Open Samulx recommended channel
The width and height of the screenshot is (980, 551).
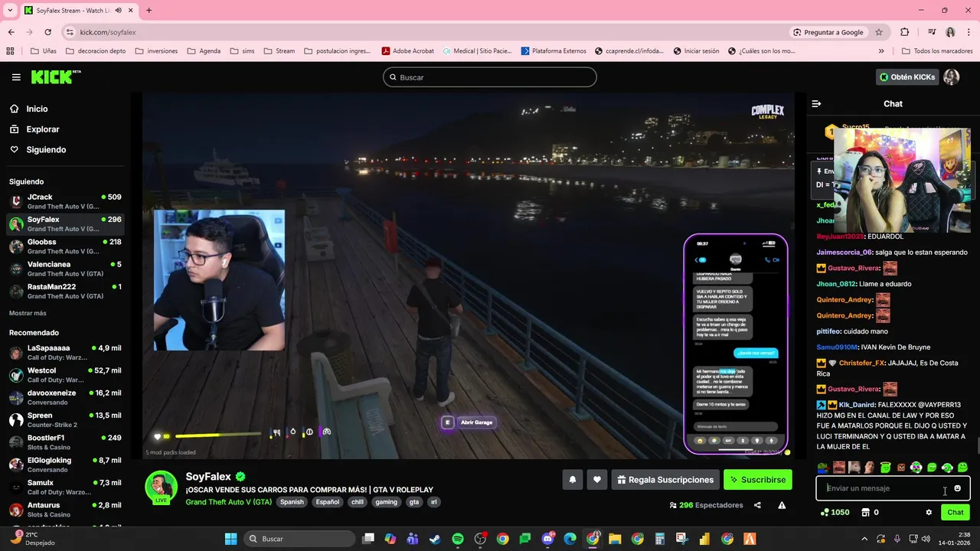[65, 487]
